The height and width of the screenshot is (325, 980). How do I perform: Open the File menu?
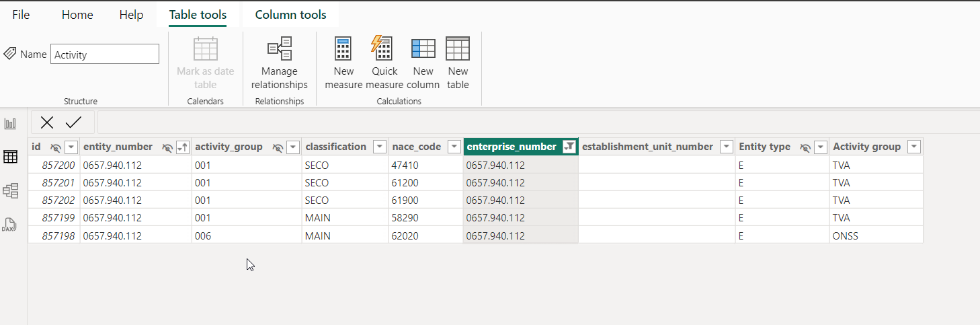pyautogui.click(x=21, y=15)
